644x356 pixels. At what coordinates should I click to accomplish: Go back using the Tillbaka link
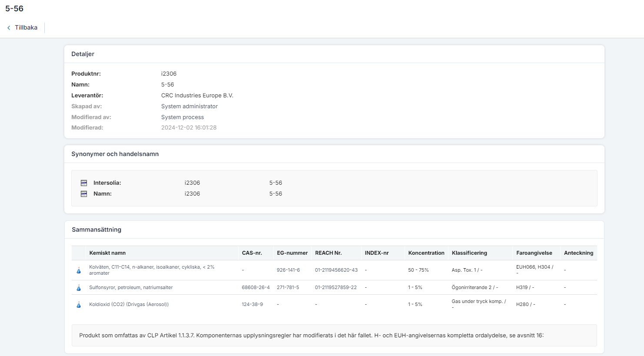tap(26, 27)
